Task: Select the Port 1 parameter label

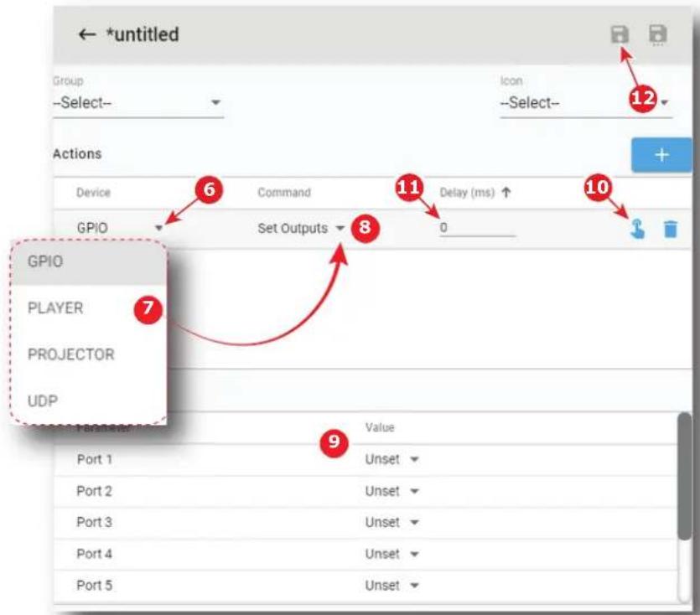Action: point(94,459)
